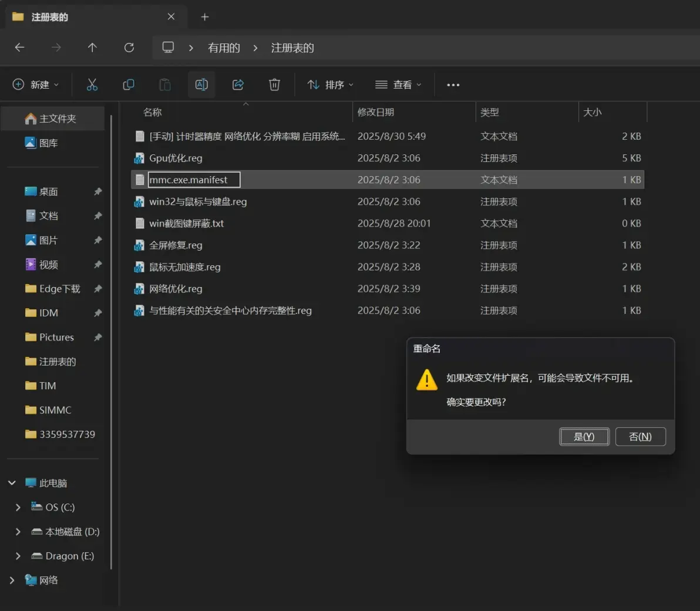Viewport: 700px width, 611px height.
Task: Click the 网络优化.reg file icon
Action: [x=139, y=289]
